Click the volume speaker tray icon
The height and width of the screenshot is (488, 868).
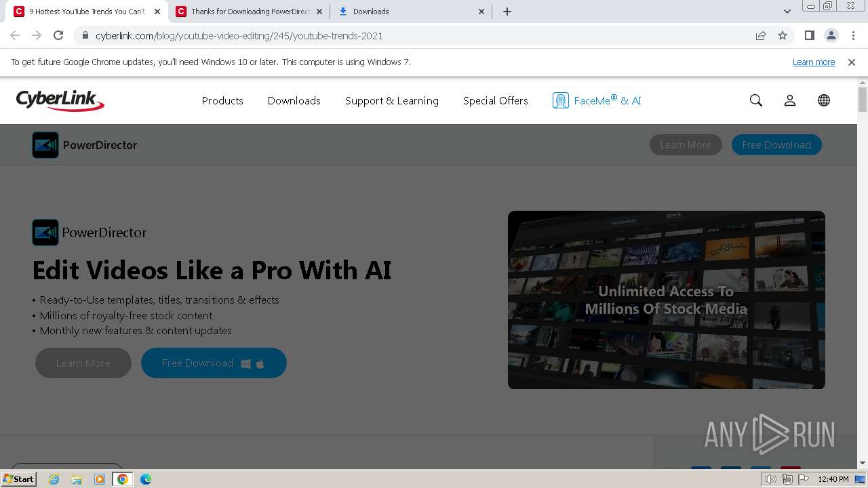point(771,479)
